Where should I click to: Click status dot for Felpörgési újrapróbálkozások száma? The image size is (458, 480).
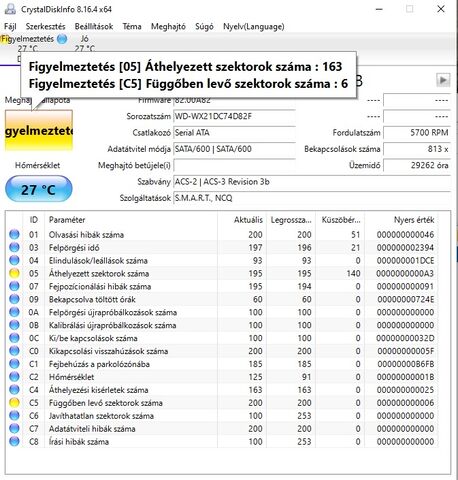(14, 312)
